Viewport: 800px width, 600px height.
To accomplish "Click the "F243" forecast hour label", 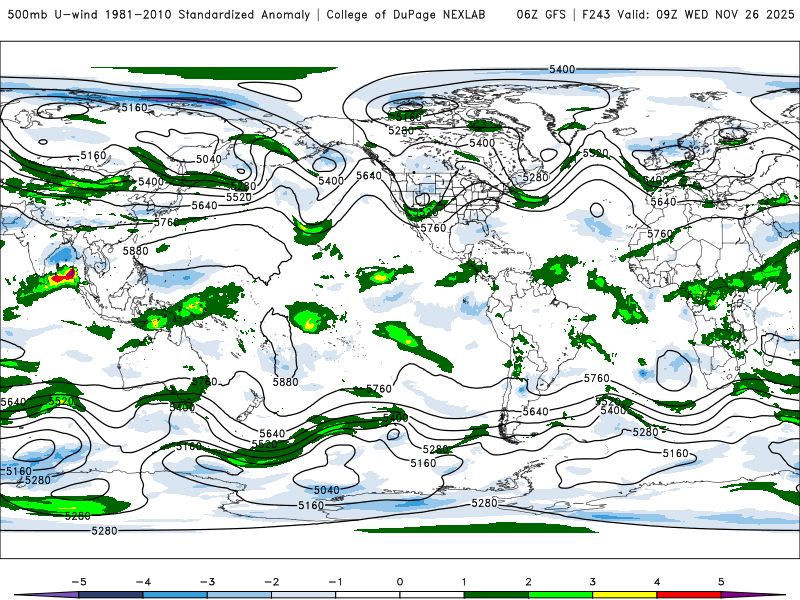I will point(596,15).
